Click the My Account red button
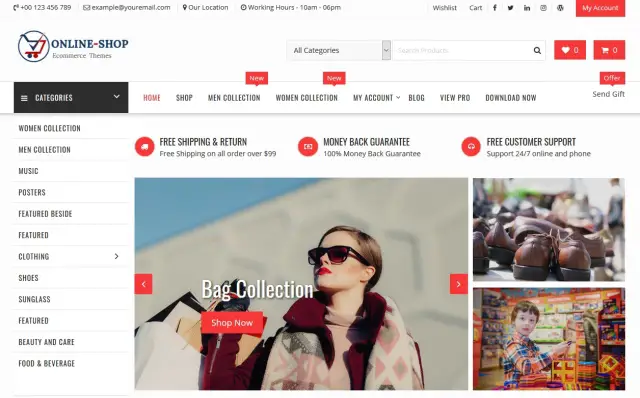This screenshot has height=398, width=640. tap(600, 8)
